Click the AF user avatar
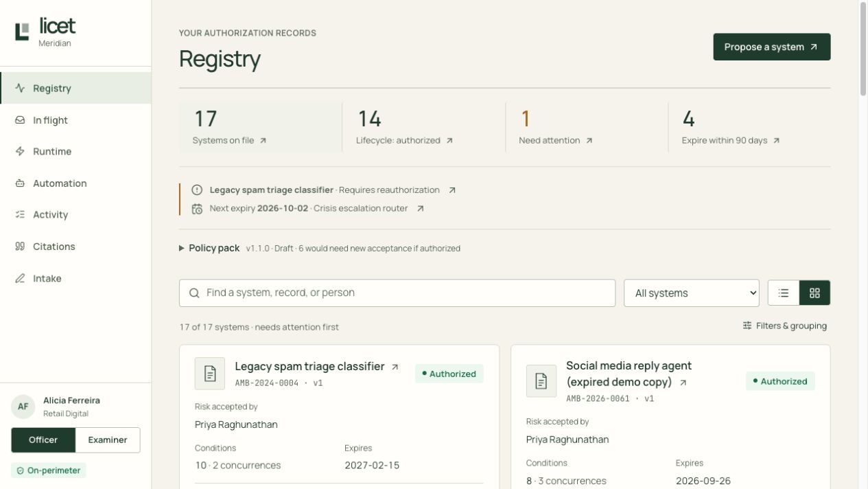The width and height of the screenshot is (868, 489). [x=23, y=407]
